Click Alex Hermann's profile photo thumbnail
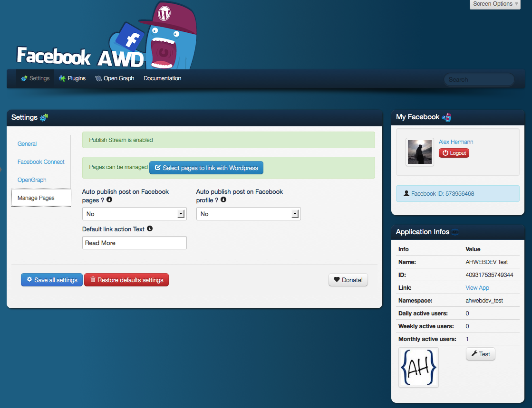The image size is (532, 408). tap(420, 152)
